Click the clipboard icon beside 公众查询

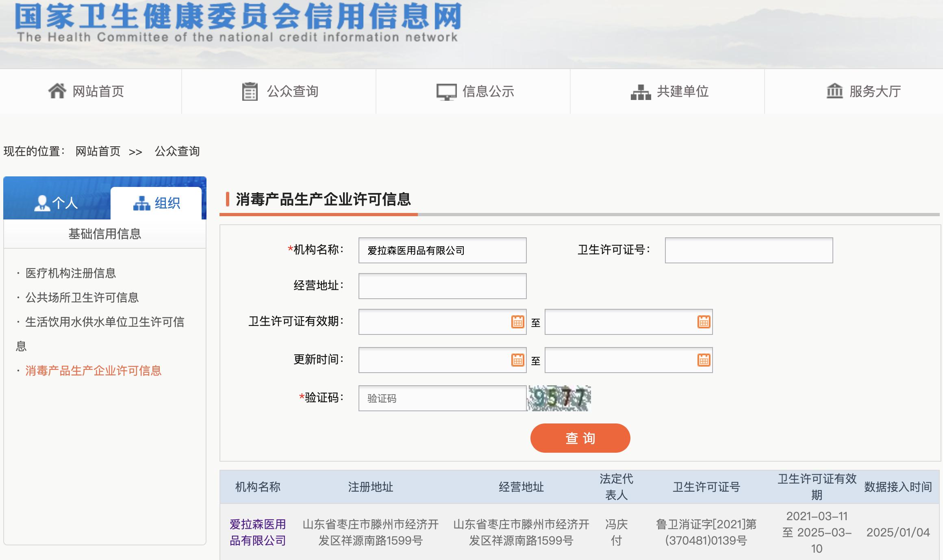[250, 91]
